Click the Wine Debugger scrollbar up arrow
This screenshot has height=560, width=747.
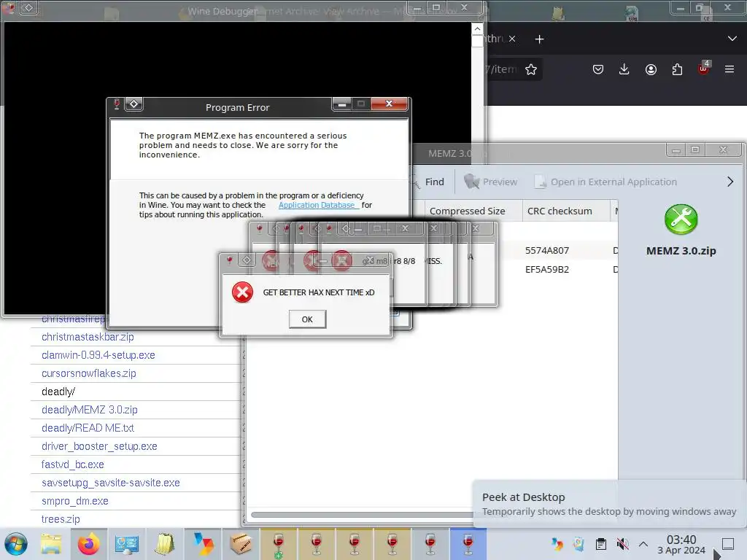pyautogui.click(x=477, y=29)
